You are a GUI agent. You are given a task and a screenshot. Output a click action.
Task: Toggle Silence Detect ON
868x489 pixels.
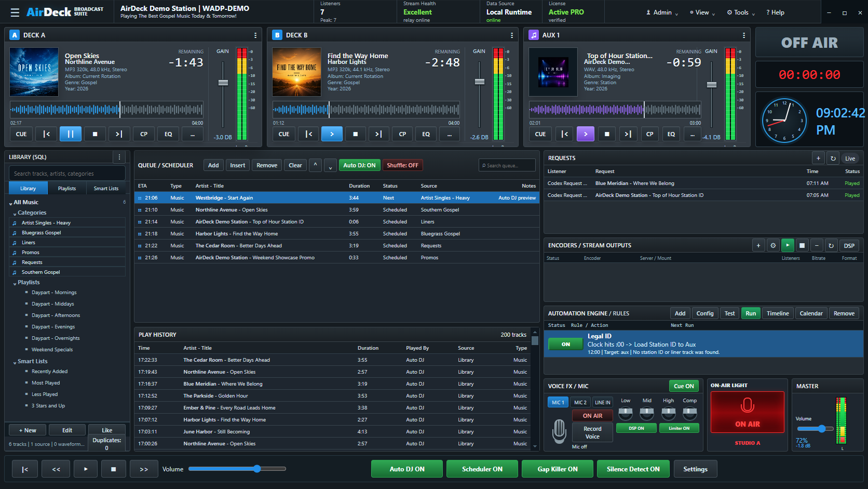(x=633, y=469)
